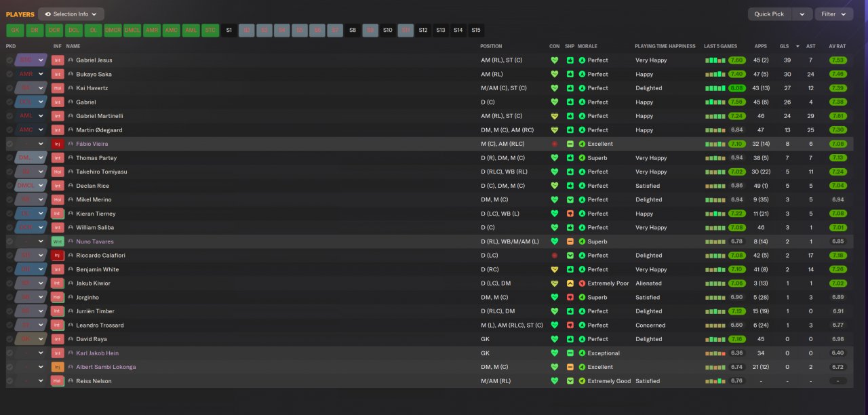Viewport: 868px width, 415px height.
Task: Click the Inj status badge for Fábio Vieira
Action: pyautogui.click(x=58, y=144)
